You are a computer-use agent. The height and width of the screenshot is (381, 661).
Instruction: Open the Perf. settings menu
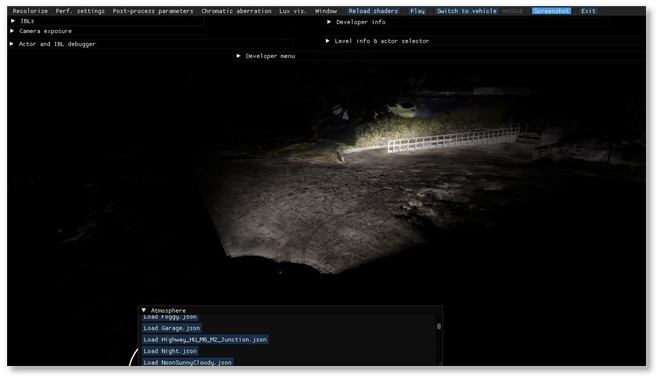coord(80,11)
